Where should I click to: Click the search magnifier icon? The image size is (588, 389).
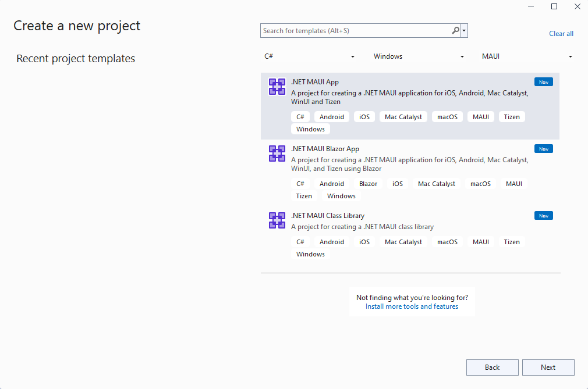455,30
